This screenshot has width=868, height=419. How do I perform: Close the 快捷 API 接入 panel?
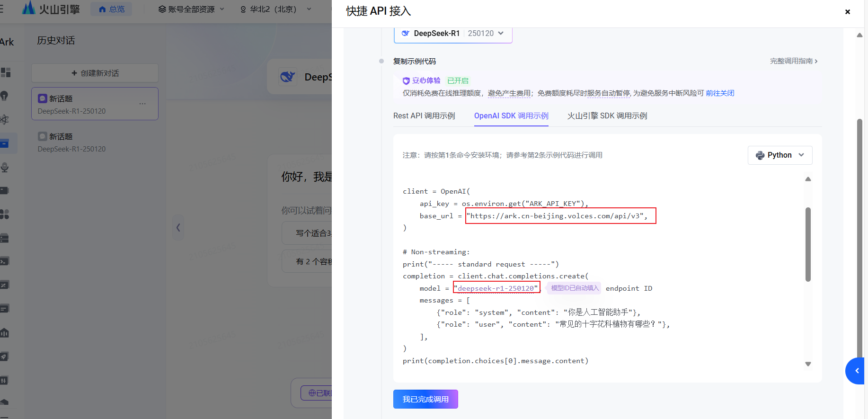pyautogui.click(x=847, y=12)
